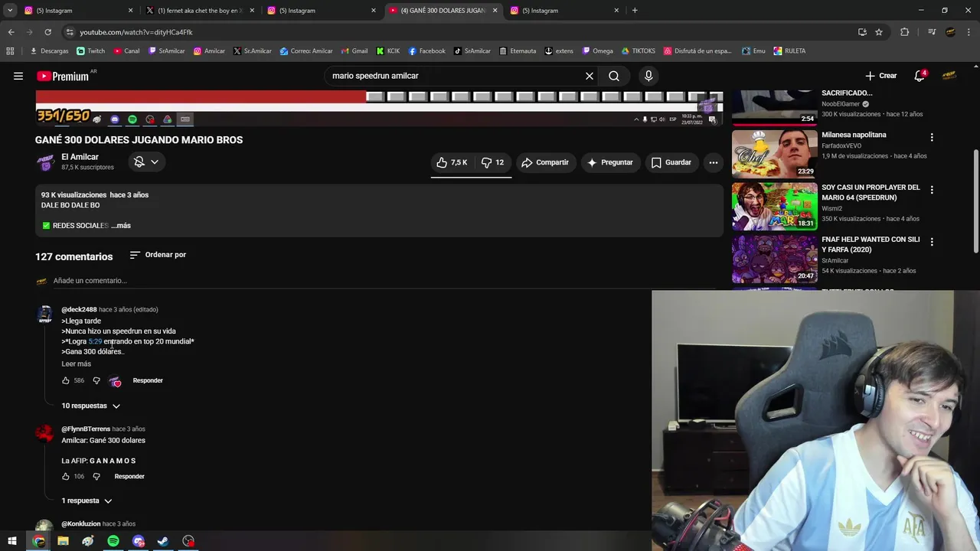The height and width of the screenshot is (551, 980).
Task: Close the GANÉ 300 DOLARES tab
Action: (x=495, y=11)
